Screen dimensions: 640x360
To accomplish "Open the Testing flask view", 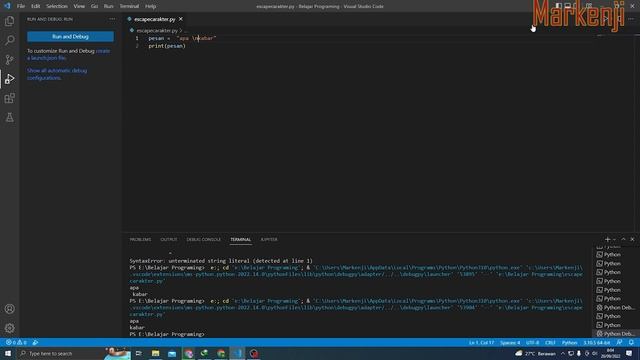I will coord(9,118).
